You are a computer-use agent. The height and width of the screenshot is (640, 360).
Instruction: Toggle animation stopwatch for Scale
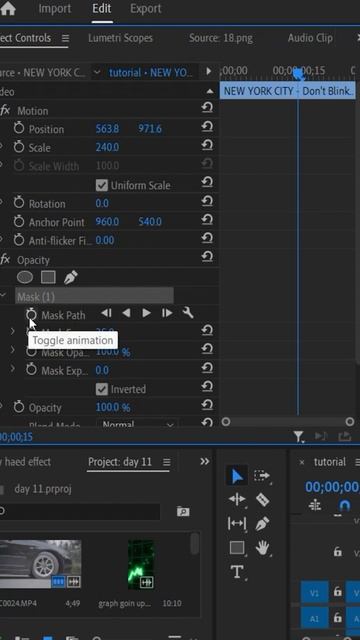19,147
